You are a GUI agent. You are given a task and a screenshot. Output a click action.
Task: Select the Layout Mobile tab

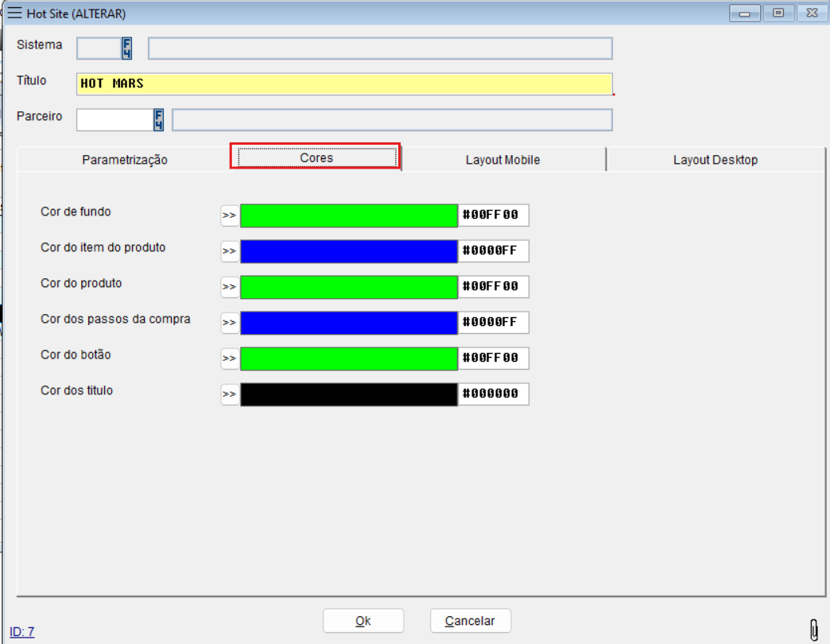point(502,160)
